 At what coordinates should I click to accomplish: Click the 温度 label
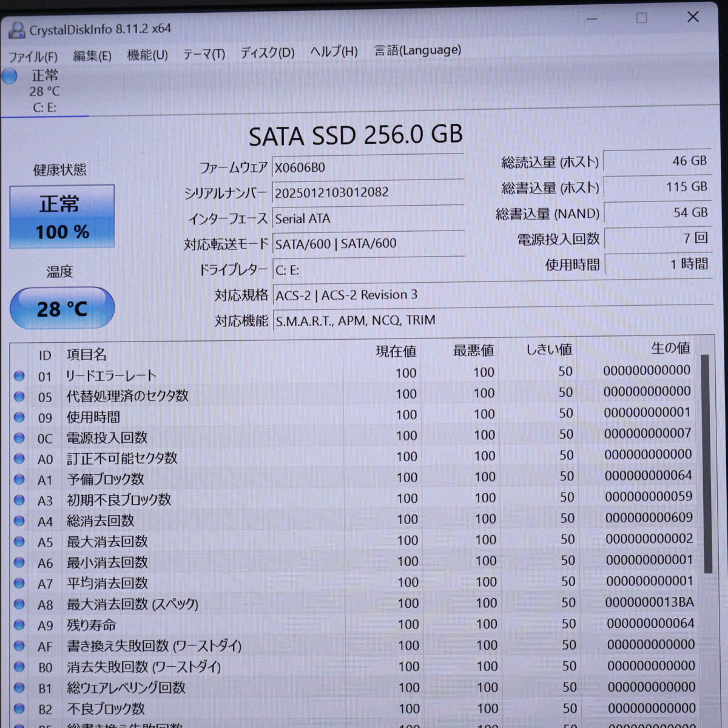pos(59,272)
